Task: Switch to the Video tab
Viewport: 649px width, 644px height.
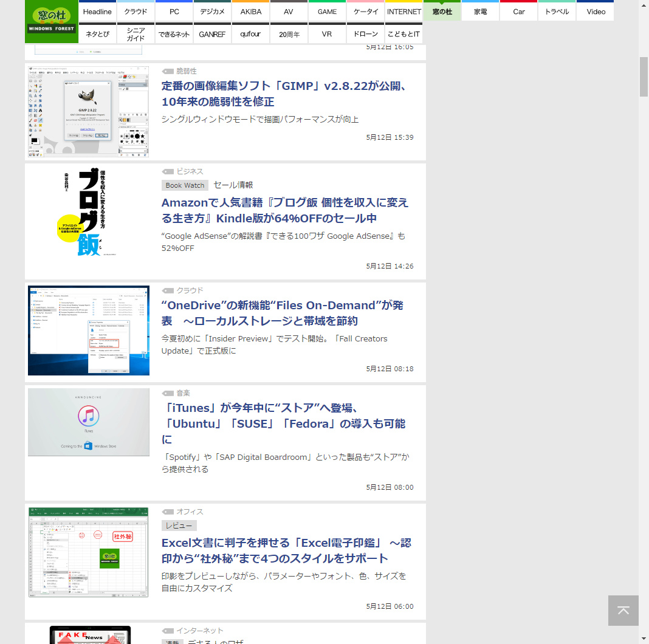Action: pos(595,11)
